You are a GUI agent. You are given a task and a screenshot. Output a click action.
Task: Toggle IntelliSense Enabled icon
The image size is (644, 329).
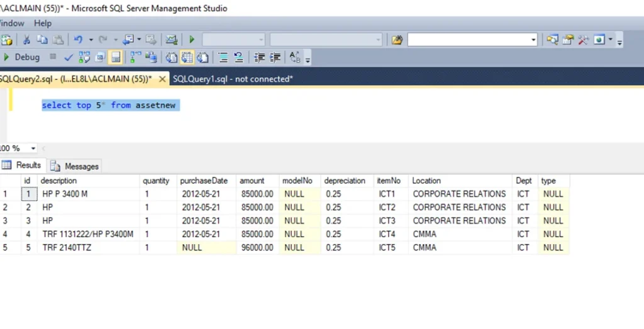point(116,57)
